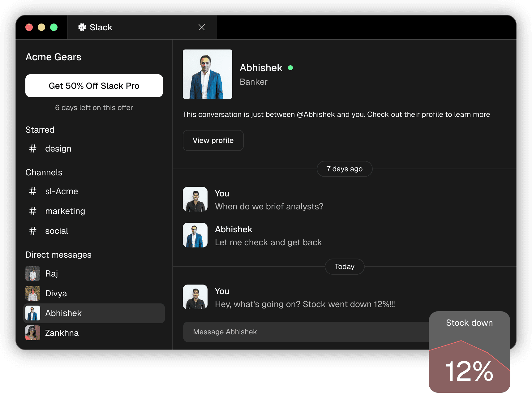The image size is (532, 399).
Task: Click the Stock down 12% card
Action: click(470, 352)
